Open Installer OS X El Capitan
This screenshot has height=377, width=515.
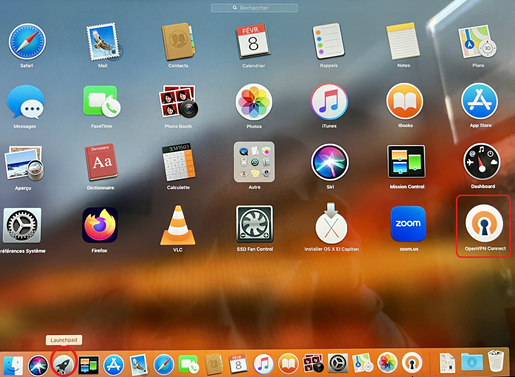click(331, 223)
